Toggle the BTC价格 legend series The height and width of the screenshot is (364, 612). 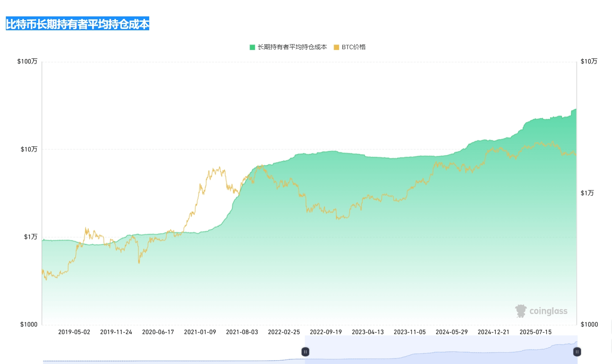(x=350, y=47)
